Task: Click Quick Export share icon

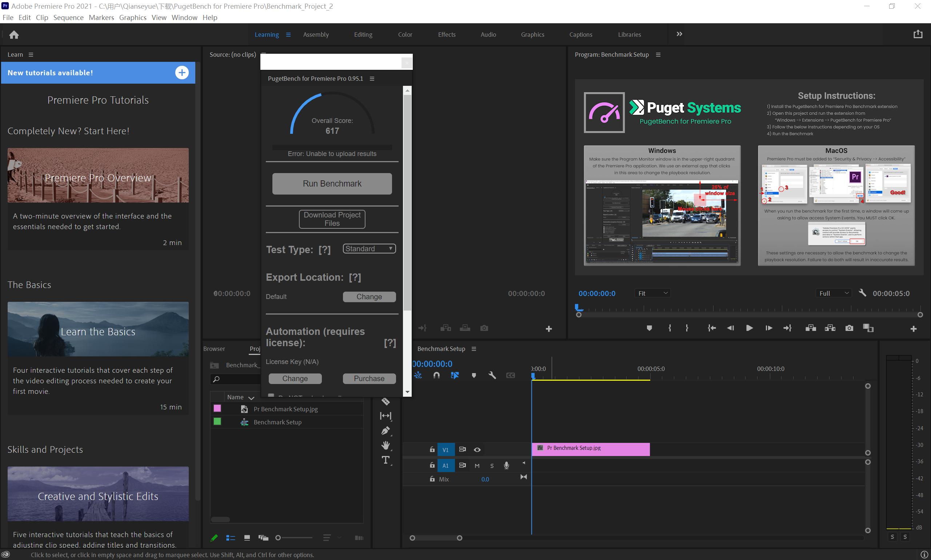Action: pyautogui.click(x=918, y=34)
